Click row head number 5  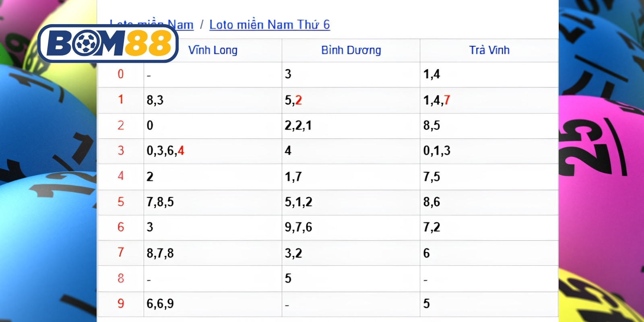(121, 202)
